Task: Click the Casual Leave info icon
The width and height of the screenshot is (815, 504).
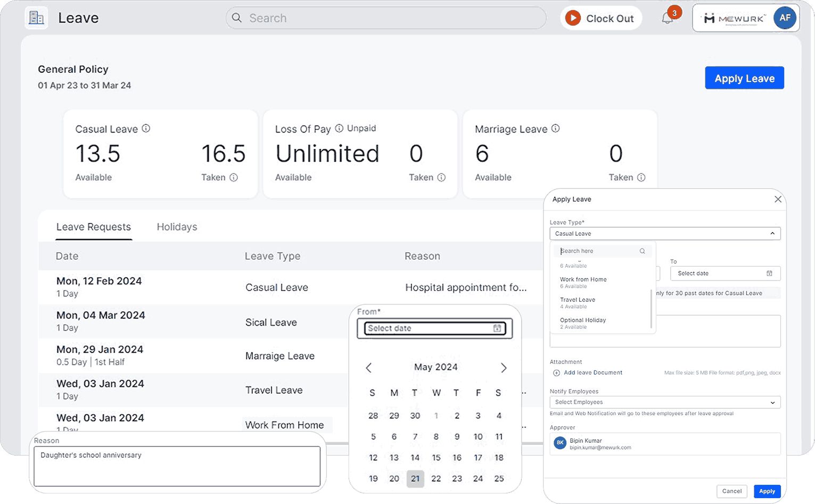Action: pos(146,129)
